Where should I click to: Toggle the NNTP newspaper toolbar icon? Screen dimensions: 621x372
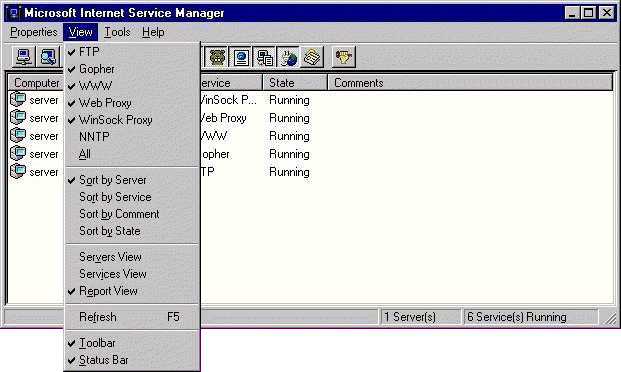tap(312, 57)
